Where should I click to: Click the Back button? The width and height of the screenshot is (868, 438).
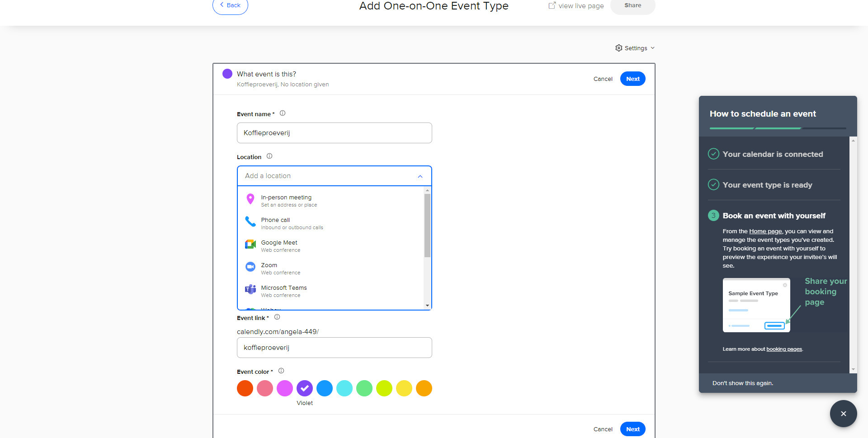tap(230, 5)
